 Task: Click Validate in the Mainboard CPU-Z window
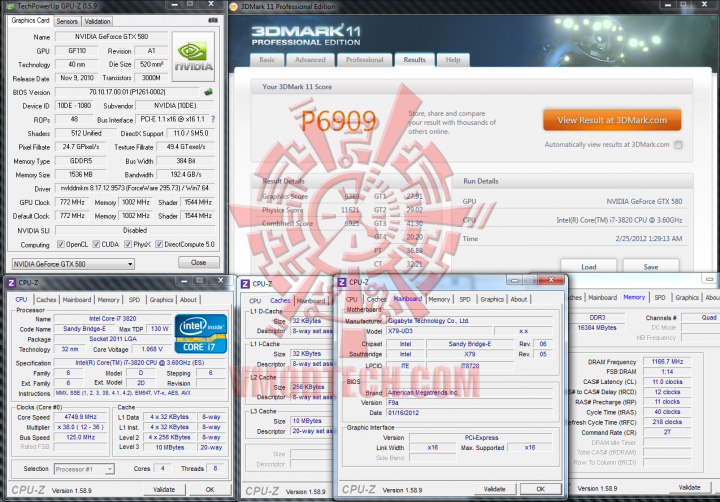495,489
